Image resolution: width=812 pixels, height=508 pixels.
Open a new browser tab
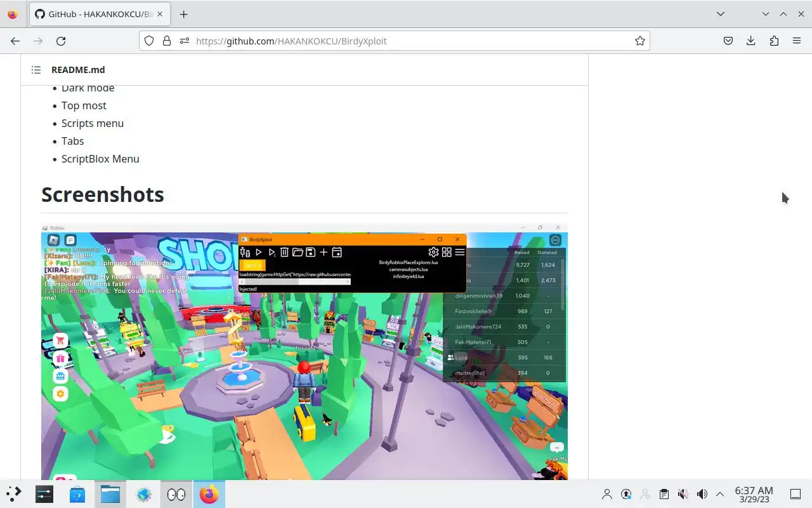point(183,14)
